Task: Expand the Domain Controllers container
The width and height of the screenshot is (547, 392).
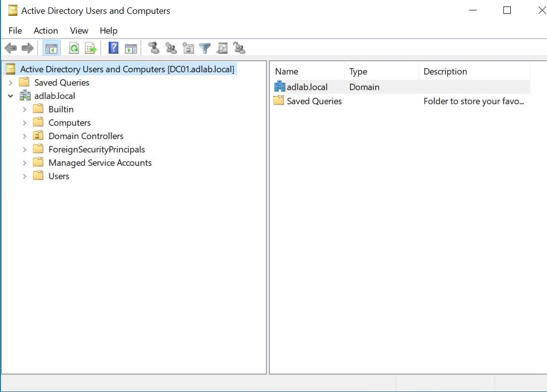Action: click(x=25, y=136)
